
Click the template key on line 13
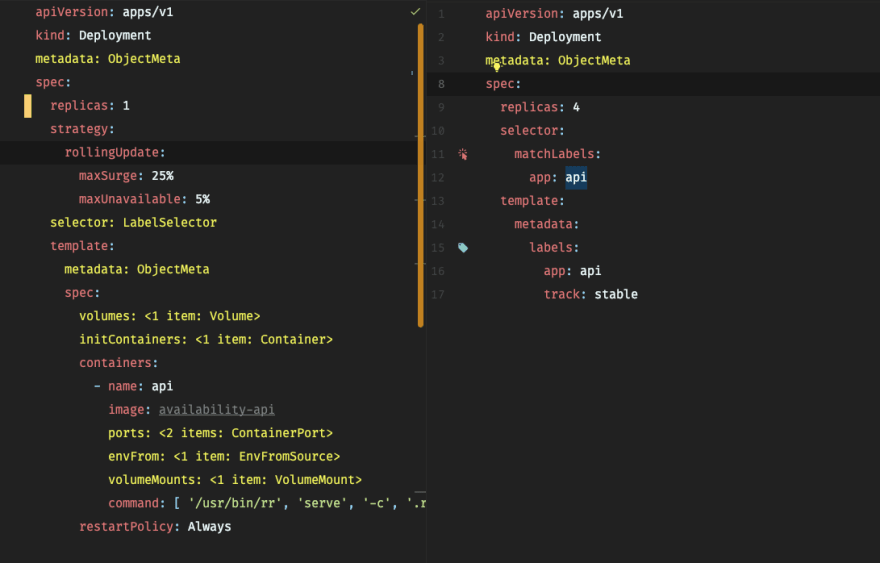tap(529, 201)
